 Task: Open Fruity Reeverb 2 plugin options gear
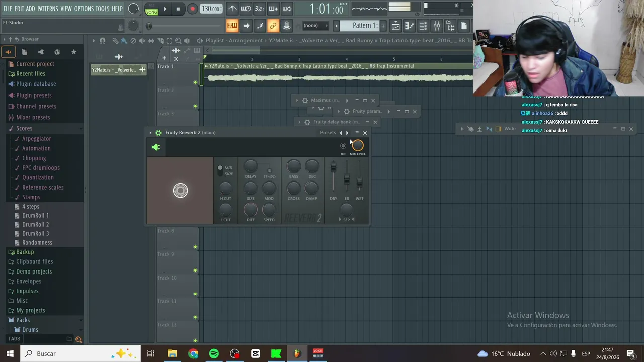(158, 133)
